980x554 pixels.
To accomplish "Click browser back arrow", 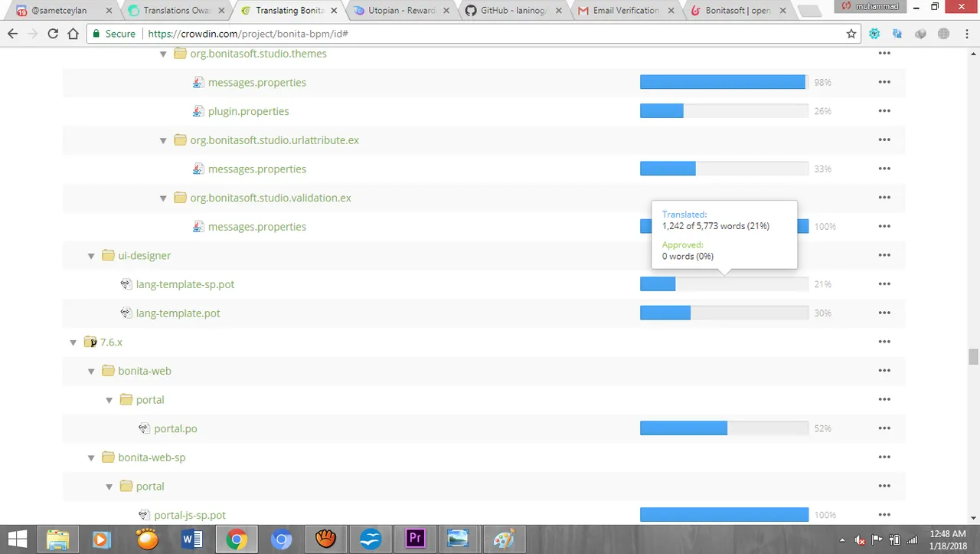I will pyautogui.click(x=13, y=34).
